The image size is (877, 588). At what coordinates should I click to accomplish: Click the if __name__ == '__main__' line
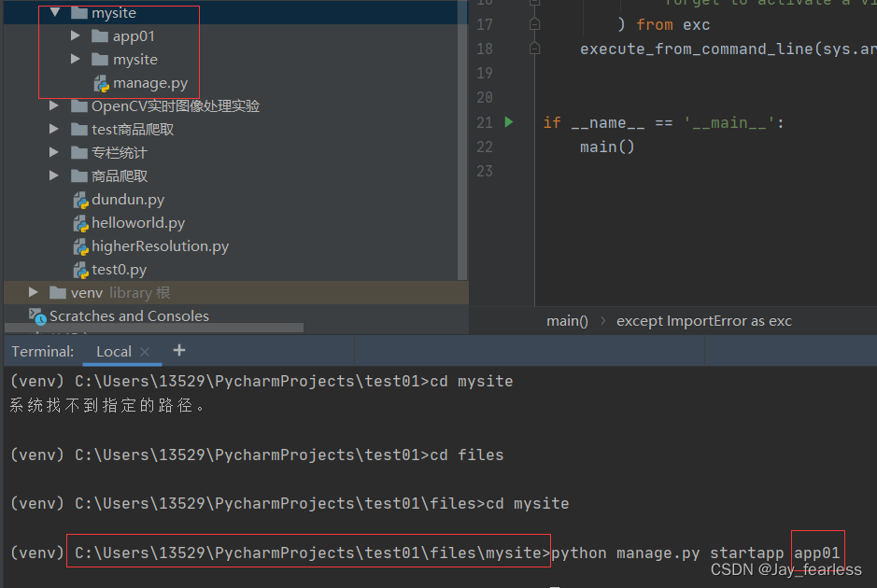pos(664,122)
